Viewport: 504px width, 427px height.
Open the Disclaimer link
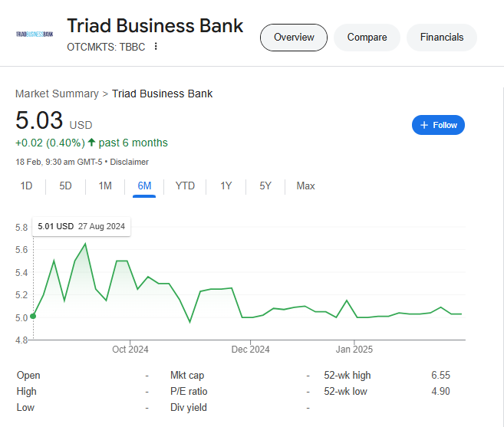[129, 162]
